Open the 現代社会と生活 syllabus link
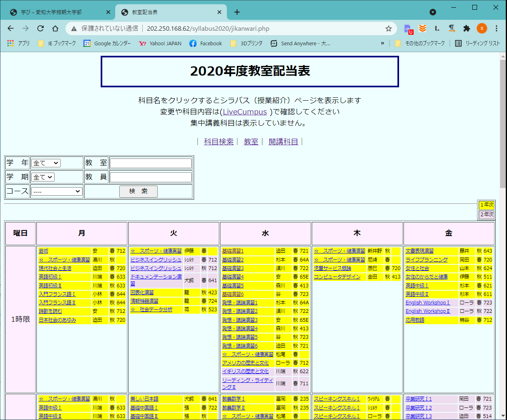Screen dimensions: 507x420 pos(55,268)
